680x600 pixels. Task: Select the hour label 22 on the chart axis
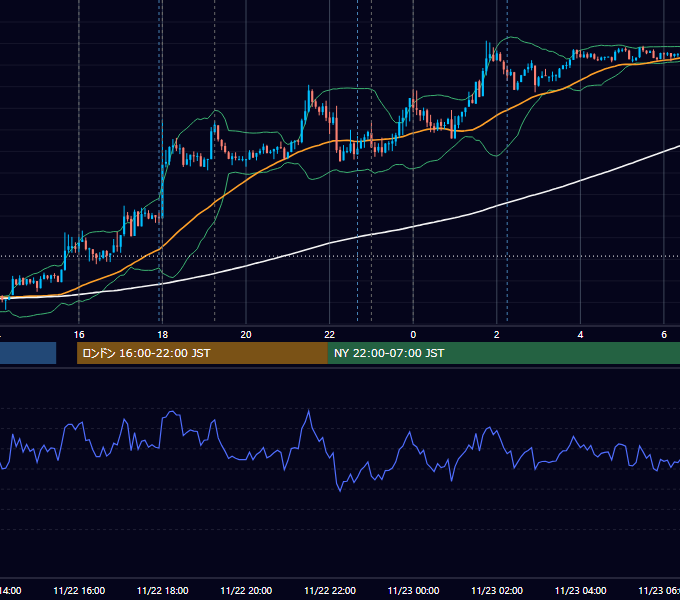pos(330,335)
